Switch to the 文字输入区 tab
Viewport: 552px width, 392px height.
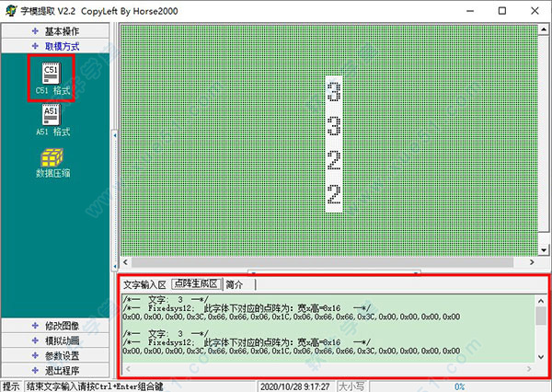(x=144, y=285)
